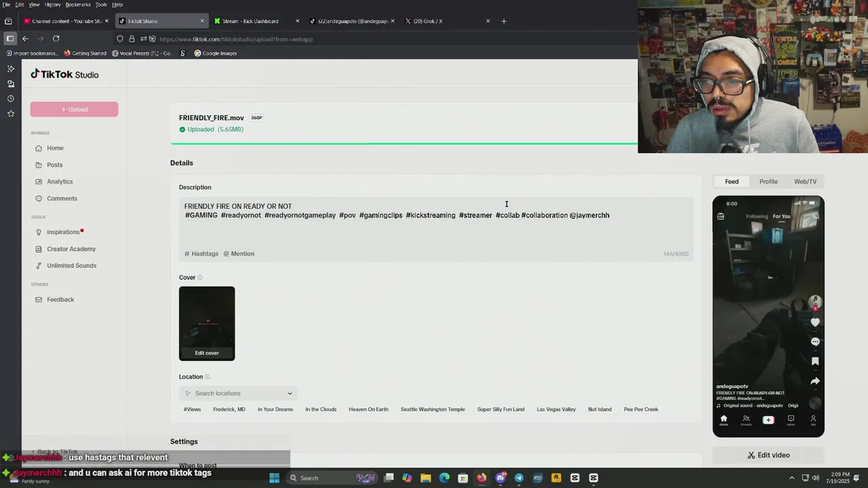Viewport: 868px width, 488px height.
Task: Click the @jaymerchh mention in the description
Action: coord(589,216)
